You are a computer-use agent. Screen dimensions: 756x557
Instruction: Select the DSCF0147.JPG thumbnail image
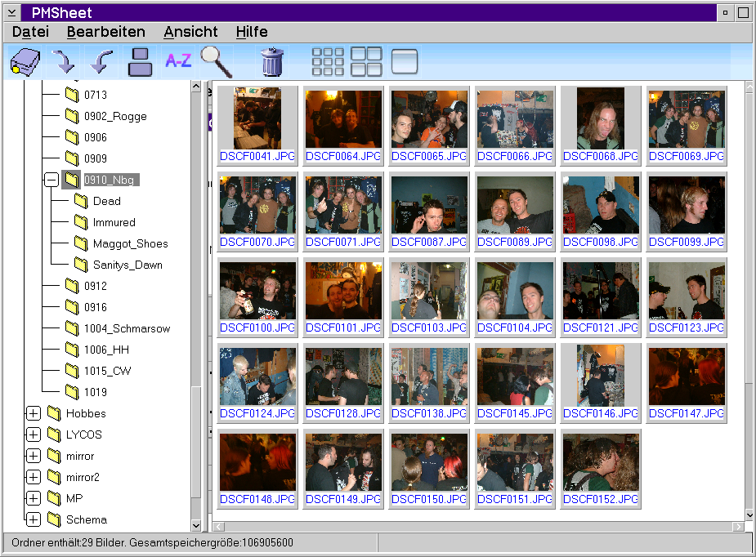(x=687, y=377)
